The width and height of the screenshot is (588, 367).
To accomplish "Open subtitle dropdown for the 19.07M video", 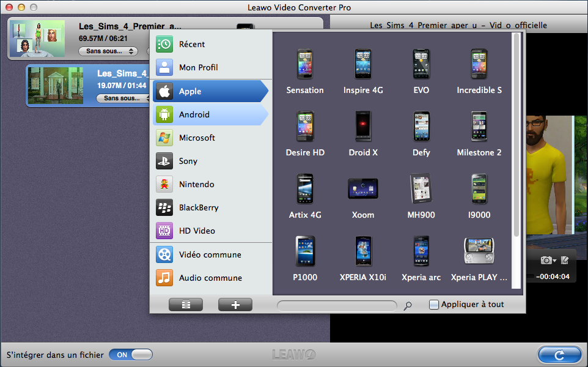I will [x=123, y=98].
